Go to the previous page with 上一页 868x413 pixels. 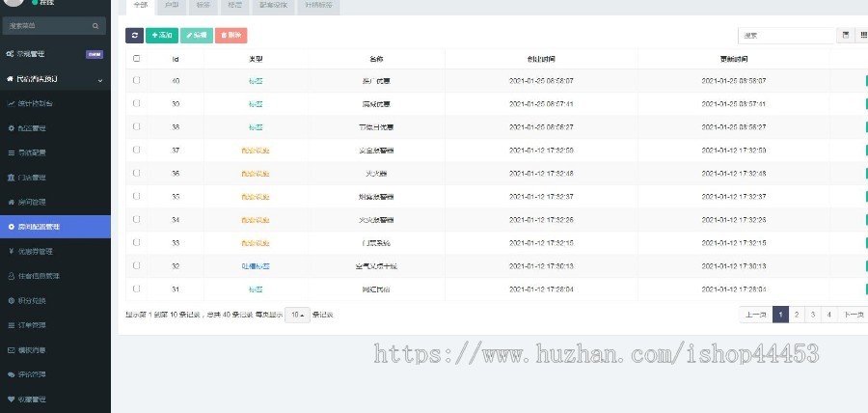tap(755, 315)
